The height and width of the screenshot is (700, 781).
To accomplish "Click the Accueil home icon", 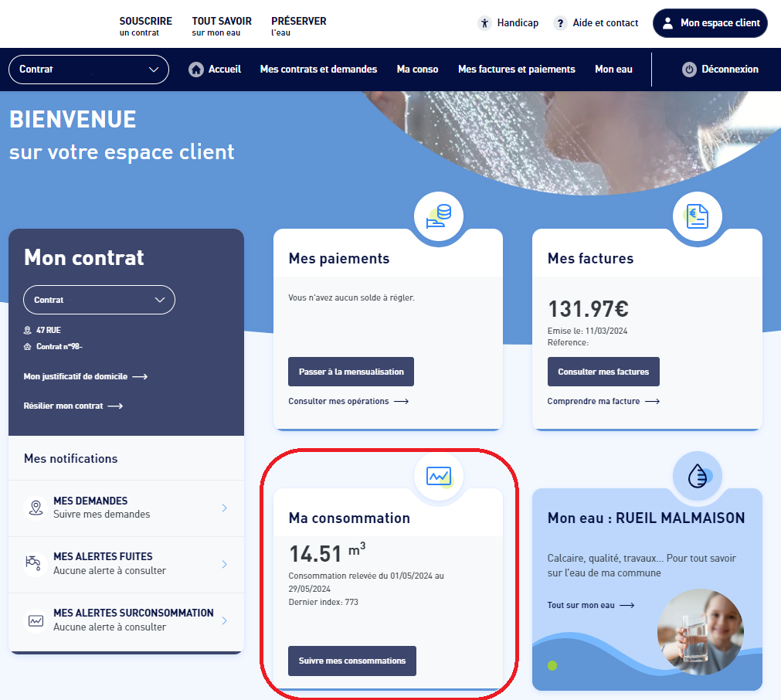I will [x=195, y=69].
